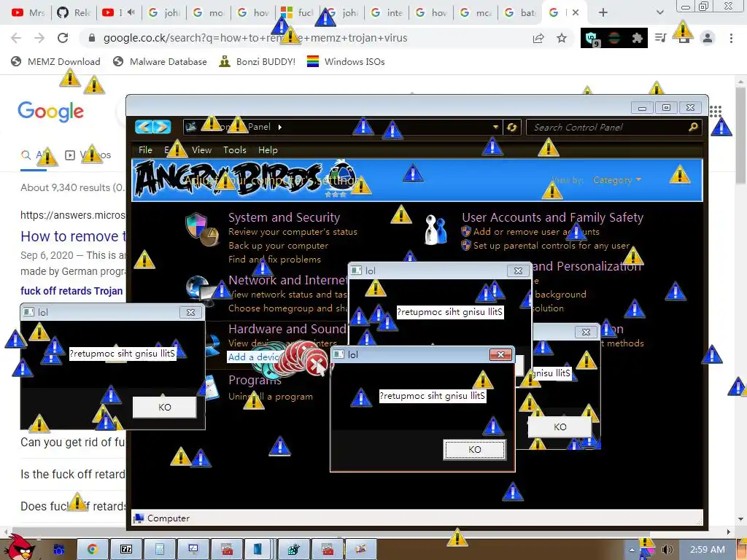Click the Chrome address bar URL
This screenshot has height=560, width=747.
click(x=255, y=38)
